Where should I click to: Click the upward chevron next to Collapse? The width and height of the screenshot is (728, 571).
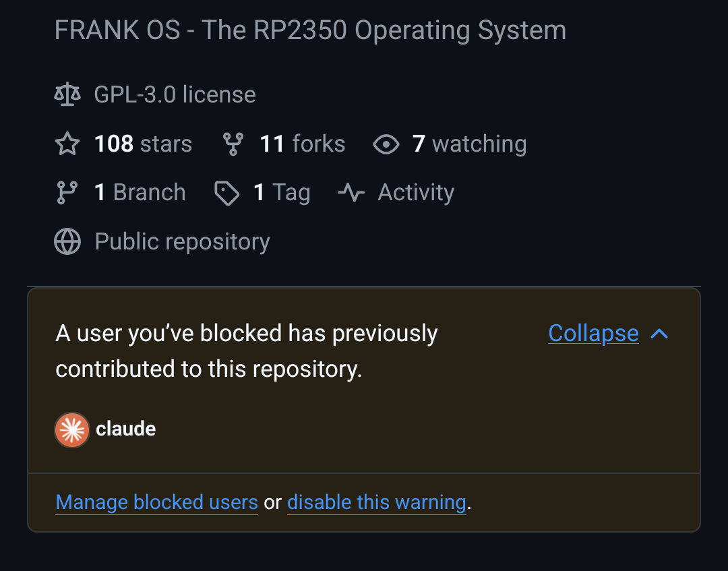pos(659,333)
